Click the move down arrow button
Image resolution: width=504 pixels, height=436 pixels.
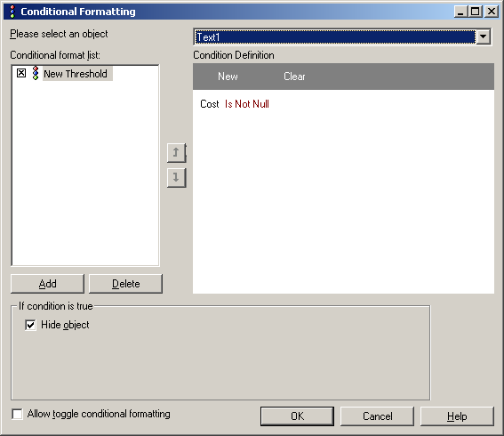tap(177, 178)
